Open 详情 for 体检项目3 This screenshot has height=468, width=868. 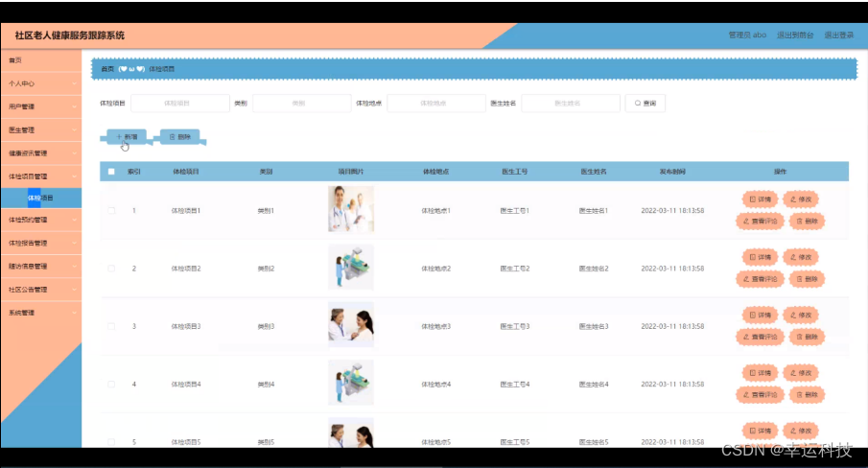point(760,315)
